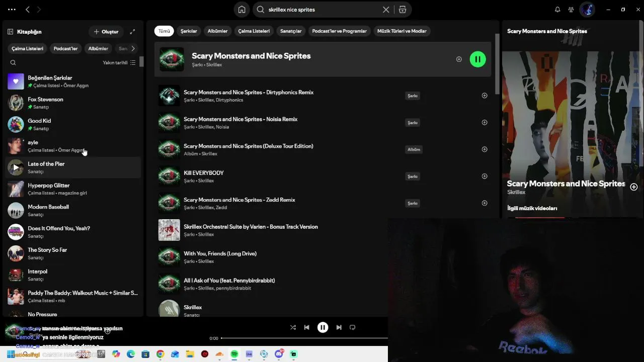644x362 pixels.
Task: Show Çalma Listeleri search results
Action: pos(254,31)
